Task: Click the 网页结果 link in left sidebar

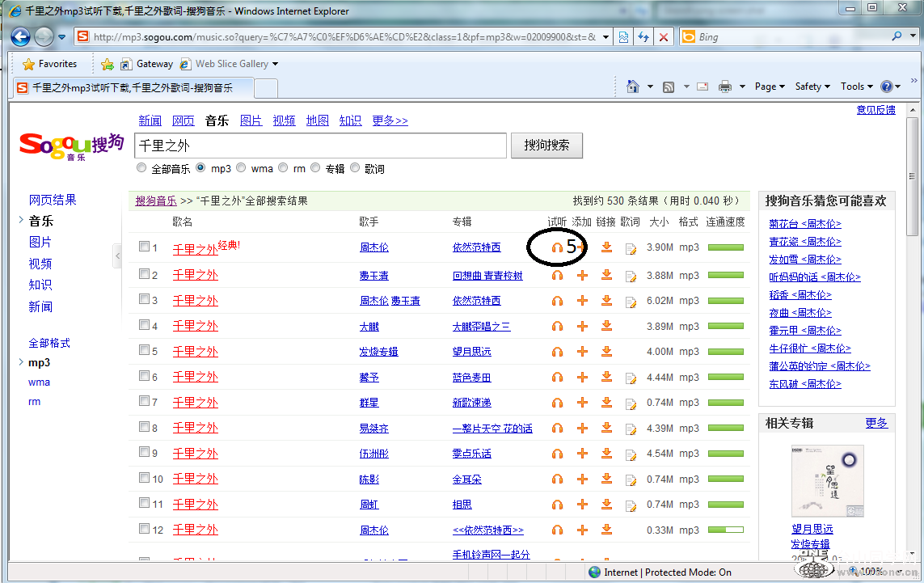Action: click(53, 200)
